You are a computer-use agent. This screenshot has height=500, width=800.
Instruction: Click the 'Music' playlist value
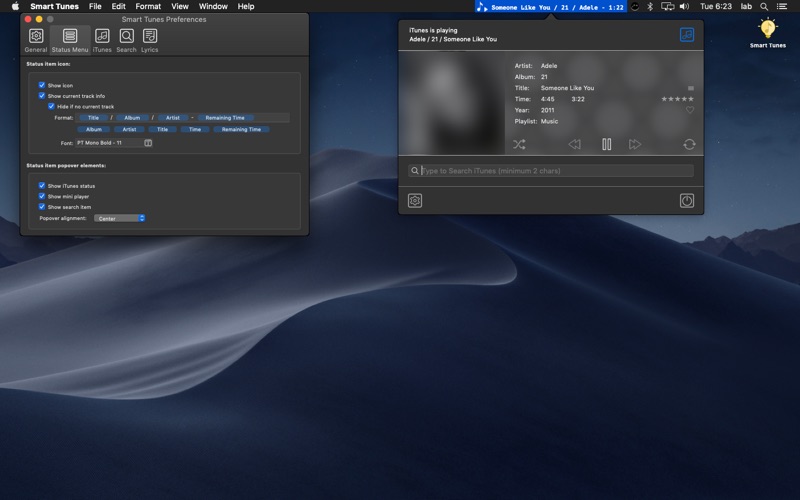tap(549, 121)
